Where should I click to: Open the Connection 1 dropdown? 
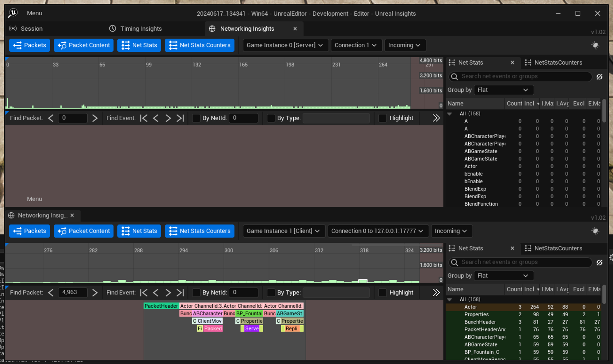point(356,45)
